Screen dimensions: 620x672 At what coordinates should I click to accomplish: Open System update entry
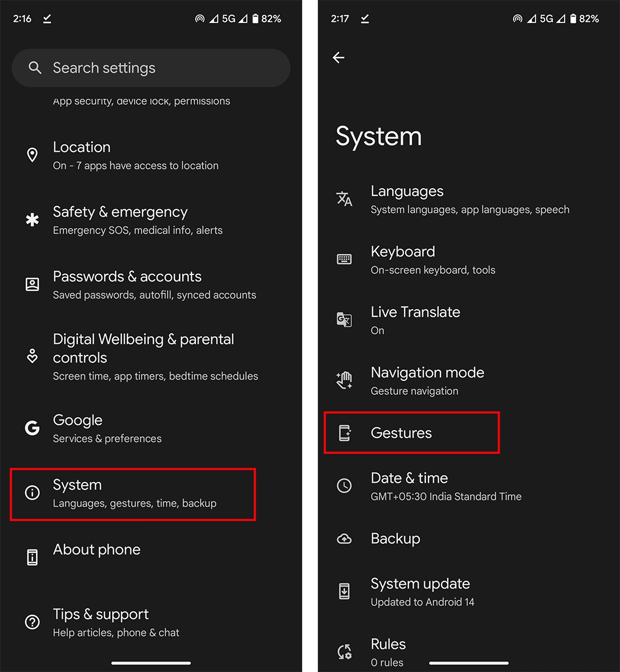pyautogui.click(x=469, y=592)
